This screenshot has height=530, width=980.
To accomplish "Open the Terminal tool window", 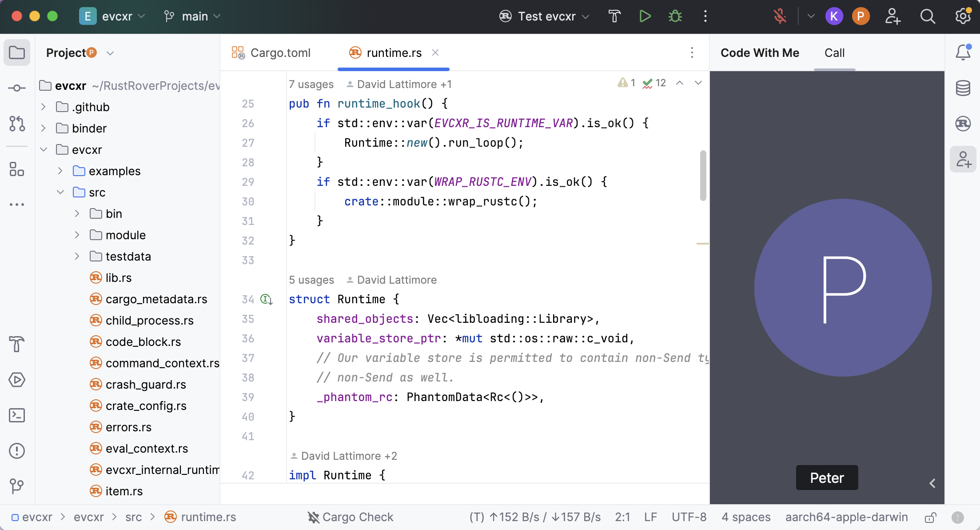I will 17,415.
